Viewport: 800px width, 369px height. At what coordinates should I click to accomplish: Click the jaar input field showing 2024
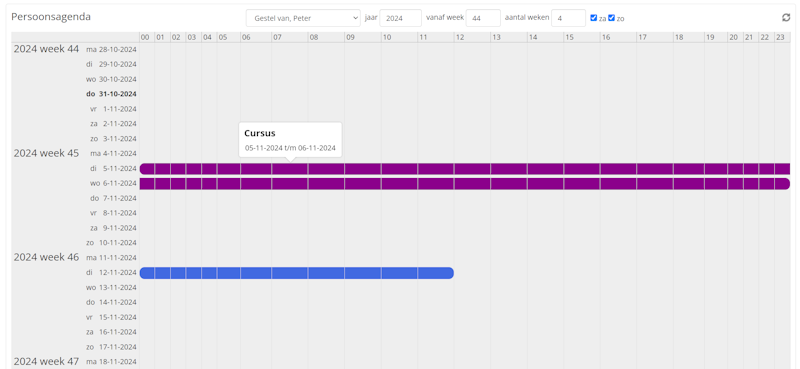[x=401, y=18]
